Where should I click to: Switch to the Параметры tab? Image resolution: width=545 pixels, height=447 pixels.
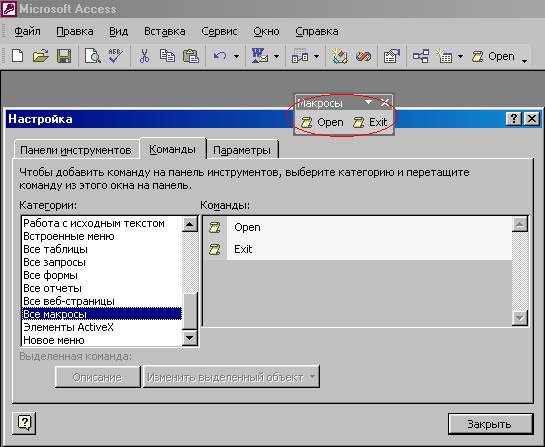242,150
